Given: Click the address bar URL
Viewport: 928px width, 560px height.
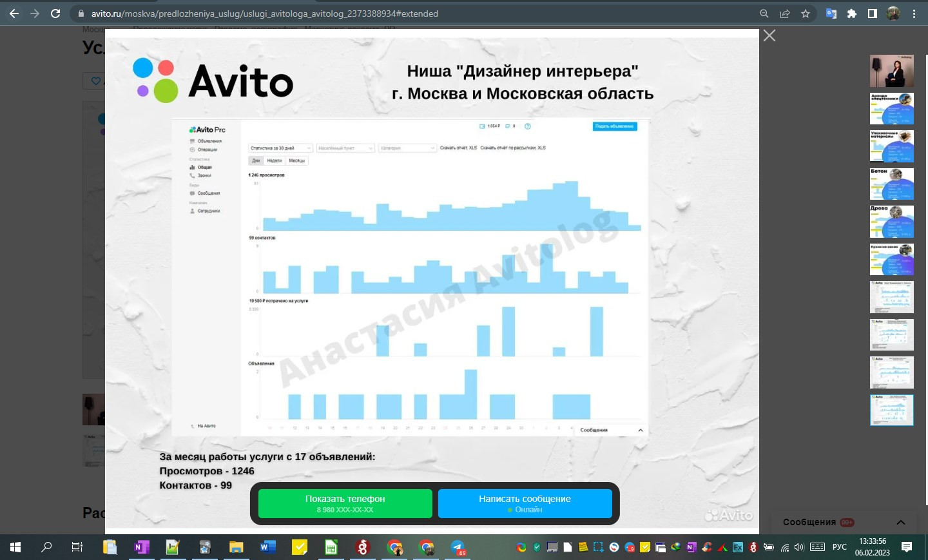Looking at the screenshot, I should pos(264,14).
